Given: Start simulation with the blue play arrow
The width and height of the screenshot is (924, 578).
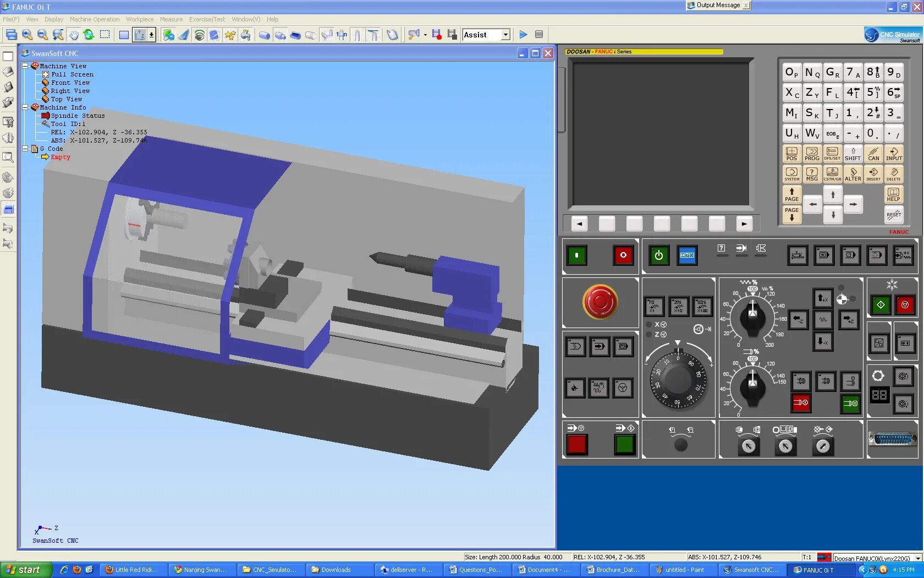Looking at the screenshot, I should [523, 35].
